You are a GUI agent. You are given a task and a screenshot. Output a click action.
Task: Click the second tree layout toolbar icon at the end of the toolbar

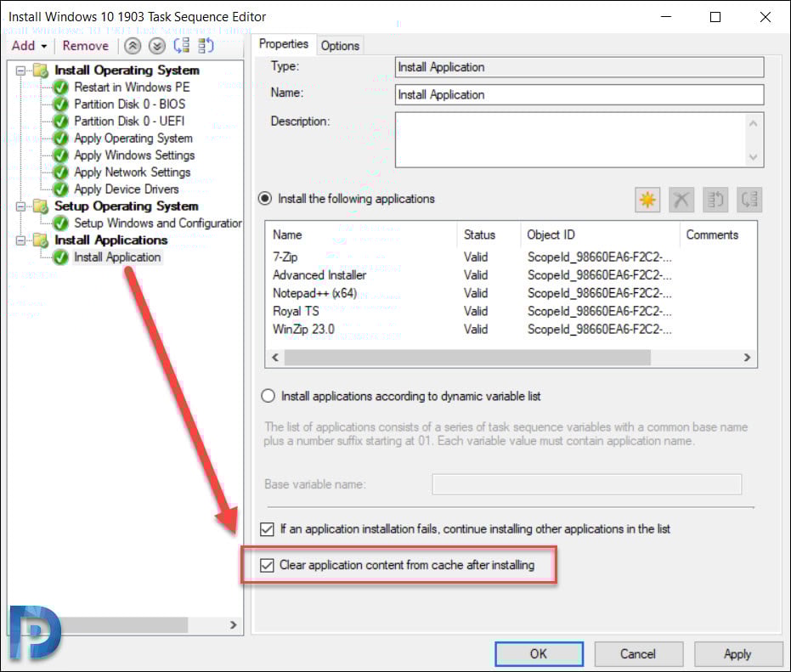(x=206, y=46)
